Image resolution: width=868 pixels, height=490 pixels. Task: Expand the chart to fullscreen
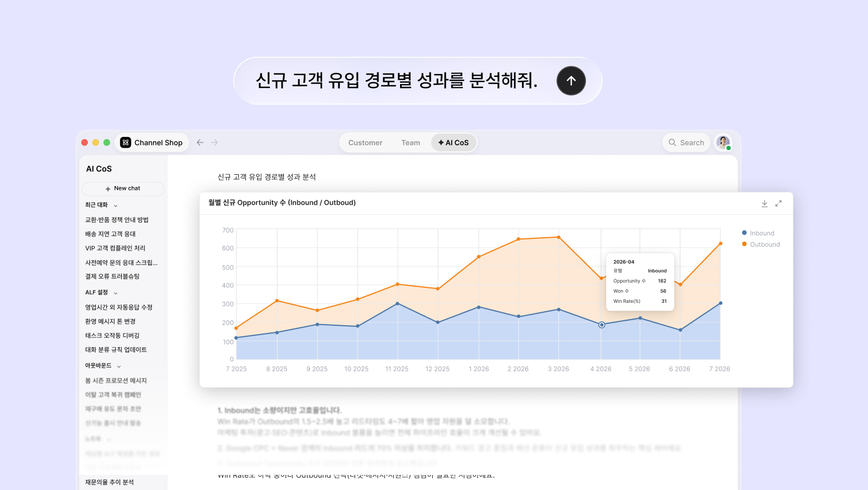(x=778, y=203)
